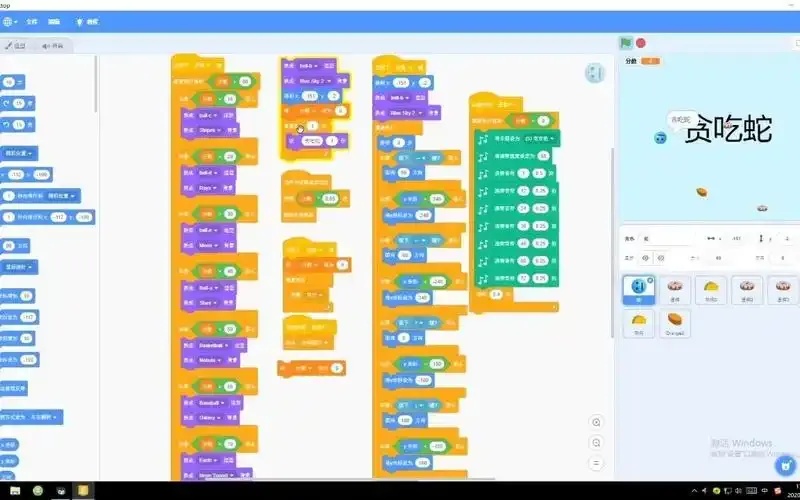The height and width of the screenshot is (500, 800).
Task: Click the workspace vertical scrollbar
Action: click(x=611, y=242)
